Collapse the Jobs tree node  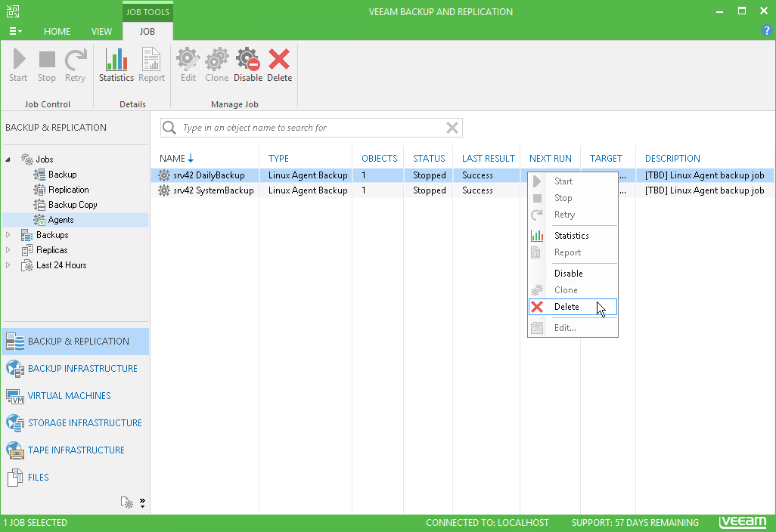[8, 159]
